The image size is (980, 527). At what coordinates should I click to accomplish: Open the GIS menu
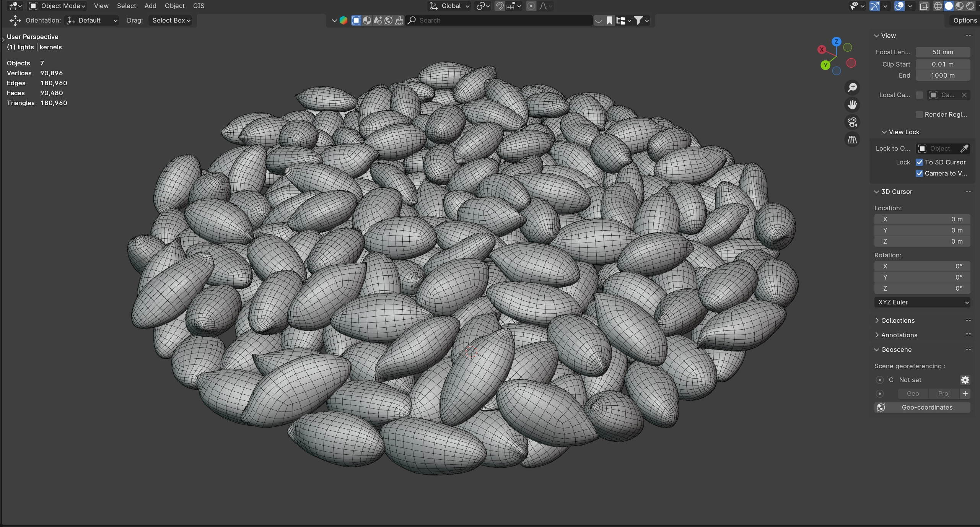click(x=199, y=6)
